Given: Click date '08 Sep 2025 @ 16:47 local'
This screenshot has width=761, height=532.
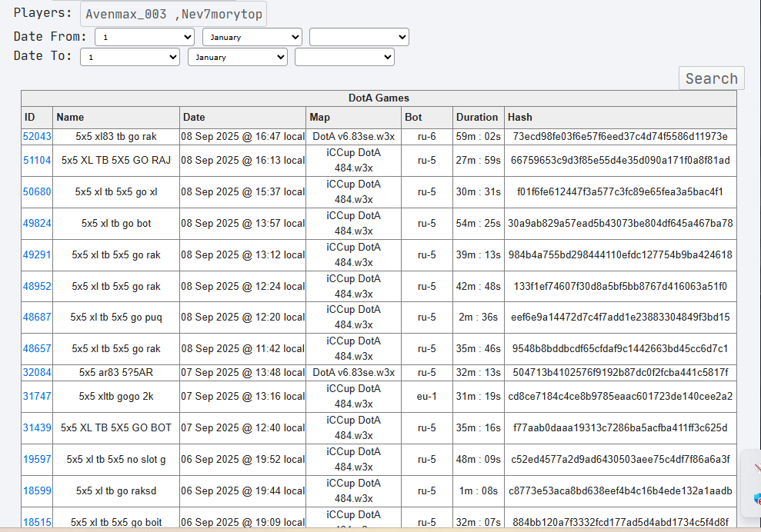Looking at the screenshot, I should pos(242,136).
